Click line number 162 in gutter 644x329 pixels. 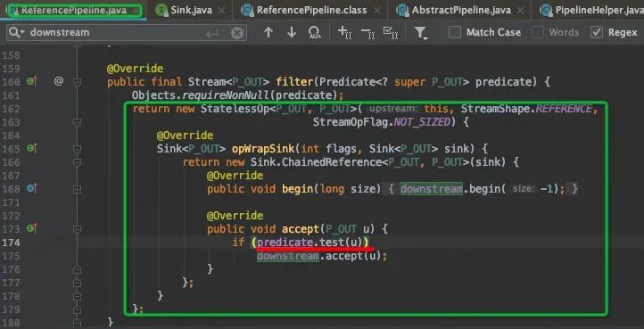[11, 109]
